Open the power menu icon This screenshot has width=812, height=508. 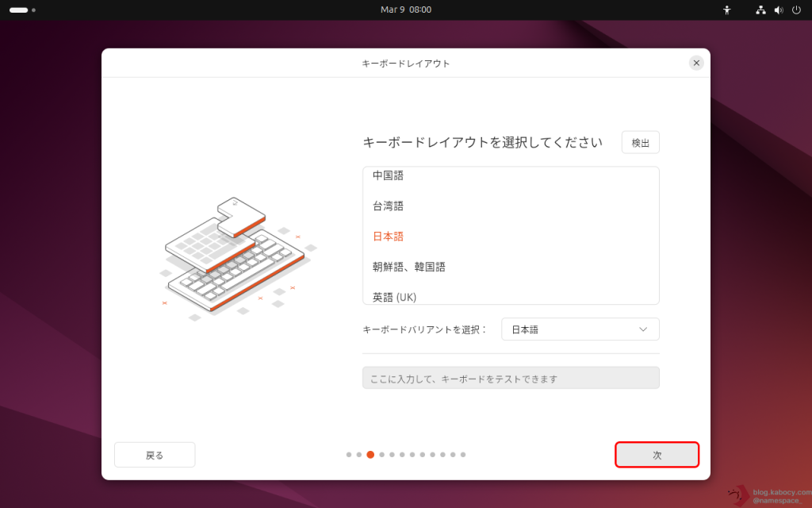coord(796,10)
